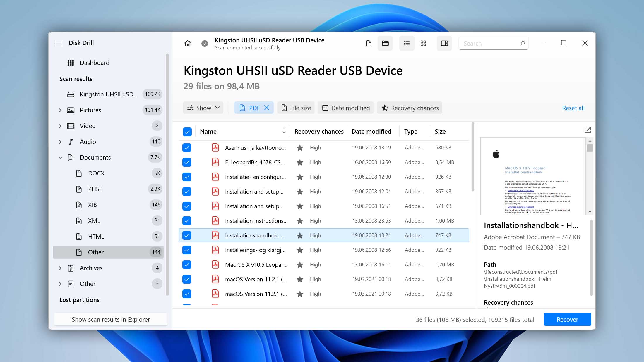Click the PDF document preview thumbnail
Screen dimensions: 644x362
tap(533, 176)
